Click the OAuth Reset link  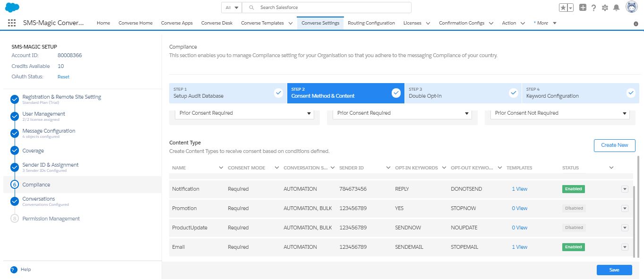click(x=63, y=76)
